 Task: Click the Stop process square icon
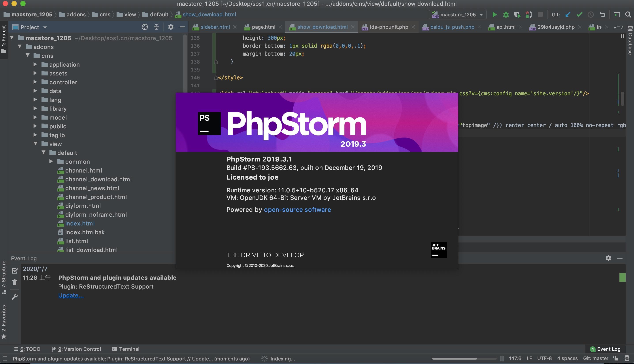point(540,15)
